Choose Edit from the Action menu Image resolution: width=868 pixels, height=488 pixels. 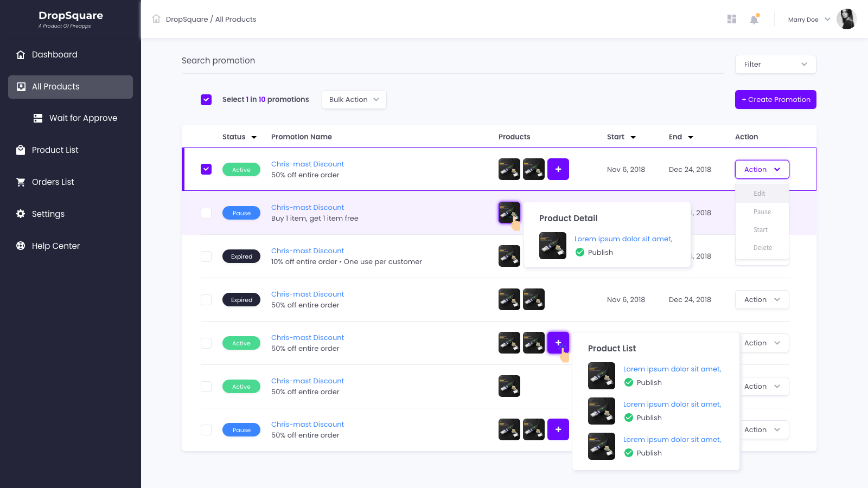click(759, 194)
